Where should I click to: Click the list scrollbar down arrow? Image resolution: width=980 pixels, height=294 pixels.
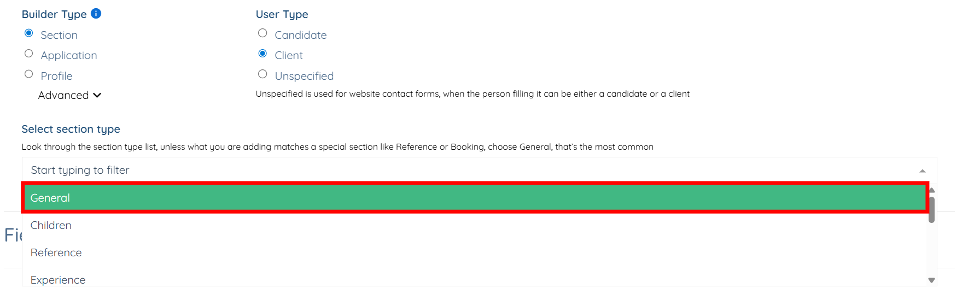pyautogui.click(x=931, y=280)
